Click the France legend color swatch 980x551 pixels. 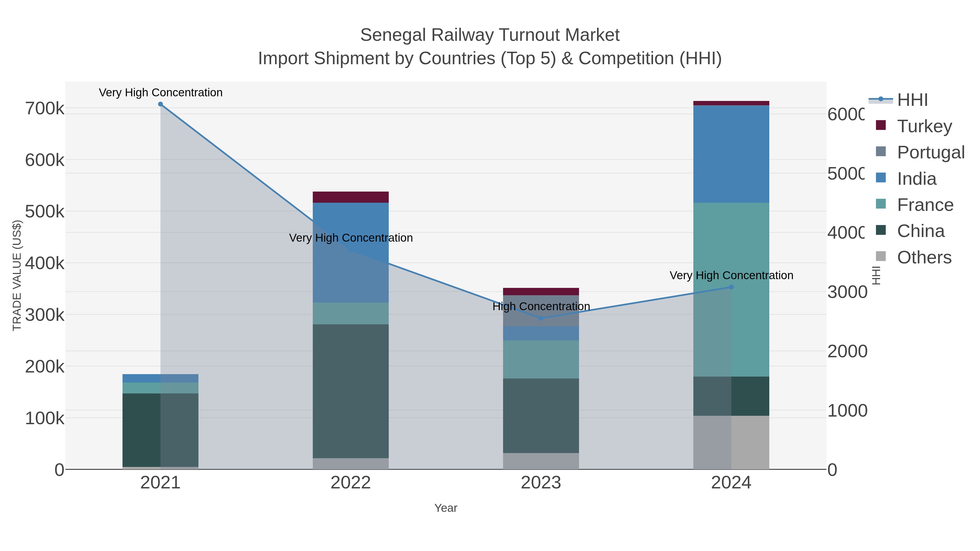[881, 204]
